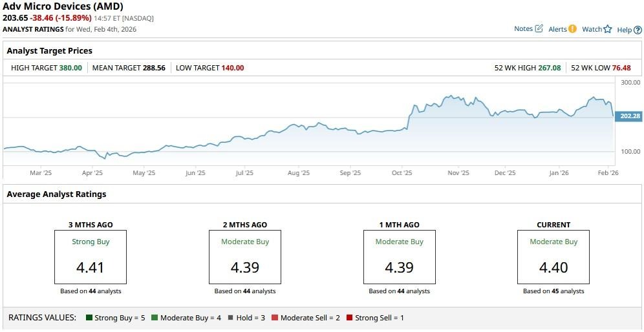
Task: Click the 100.00 y-axis label
Action: [631, 151]
